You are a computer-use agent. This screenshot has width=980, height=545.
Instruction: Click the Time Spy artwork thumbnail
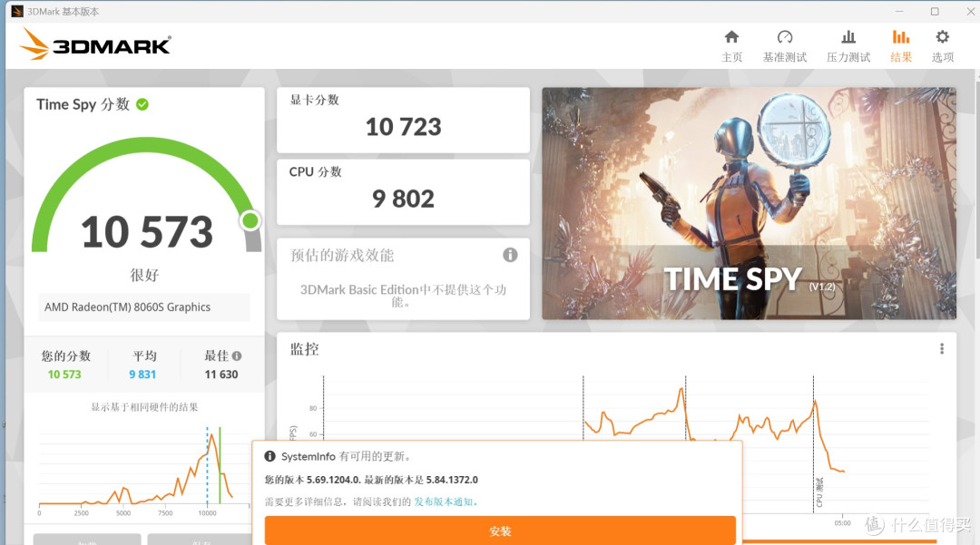coord(749,203)
